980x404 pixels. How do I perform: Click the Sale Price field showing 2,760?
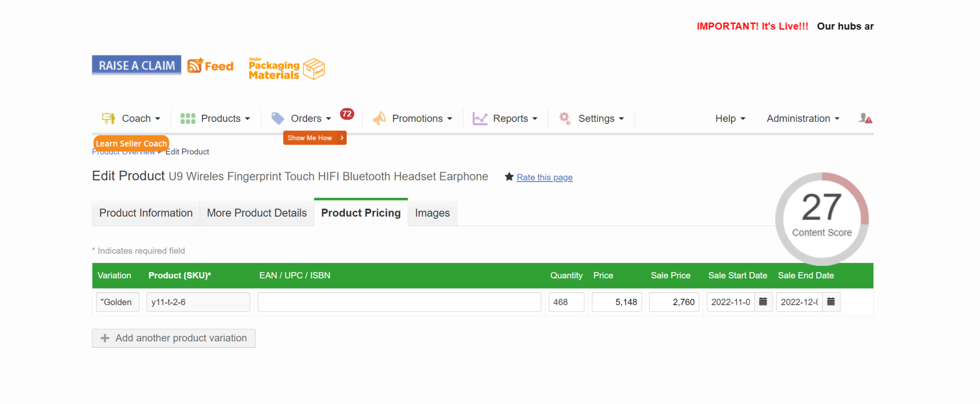(674, 302)
